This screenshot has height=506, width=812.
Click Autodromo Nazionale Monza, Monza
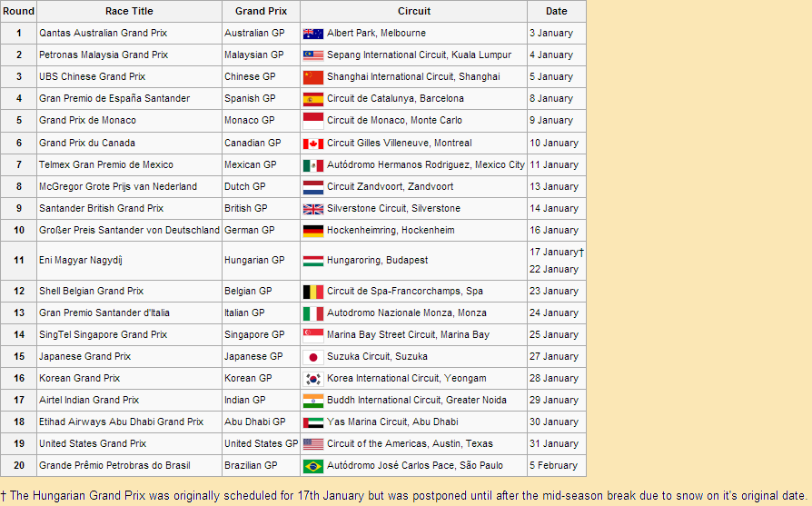point(407,313)
